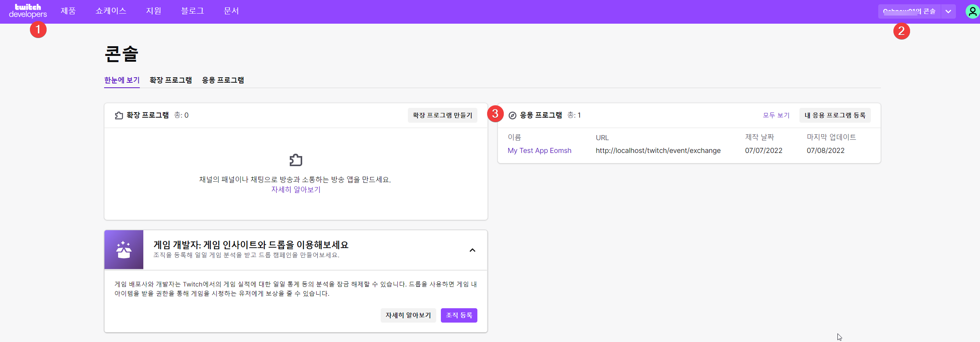This screenshot has width=980, height=342.
Task: Click the purple drops gift box icon
Action: [x=124, y=250]
